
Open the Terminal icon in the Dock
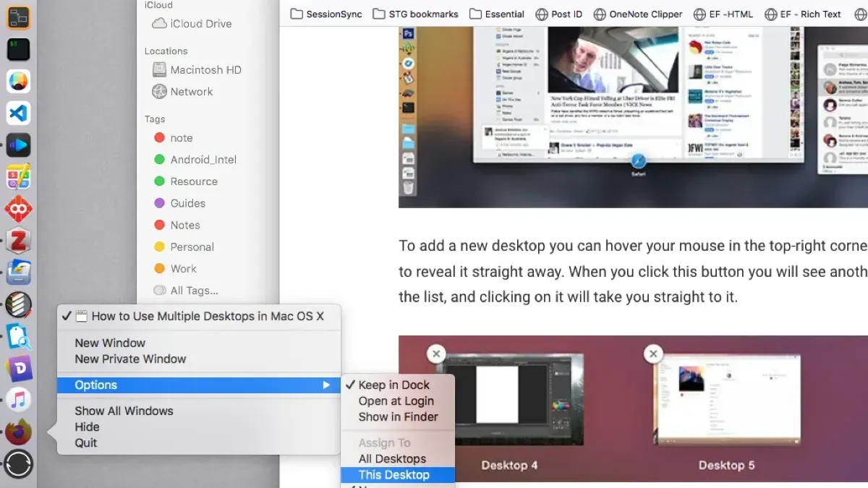18,49
